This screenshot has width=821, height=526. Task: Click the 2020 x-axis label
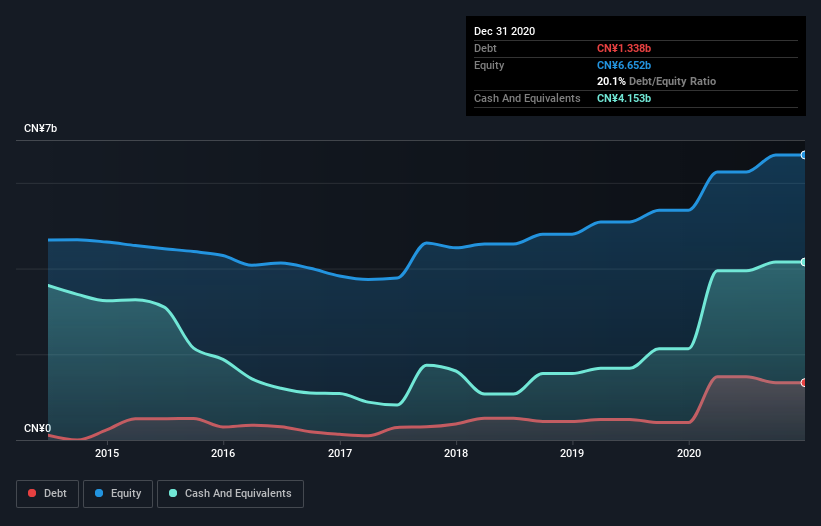coord(689,453)
